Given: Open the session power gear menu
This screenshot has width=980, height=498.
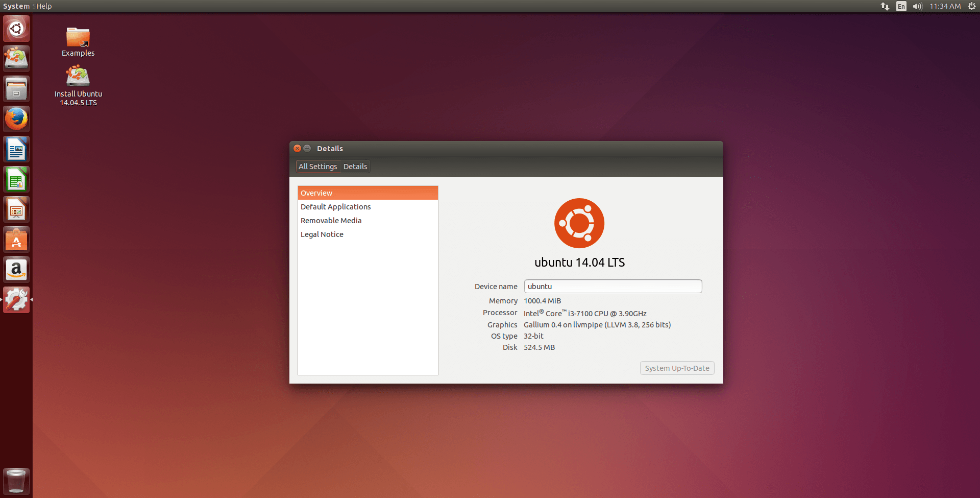Looking at the screenshot, I should 972,6.
